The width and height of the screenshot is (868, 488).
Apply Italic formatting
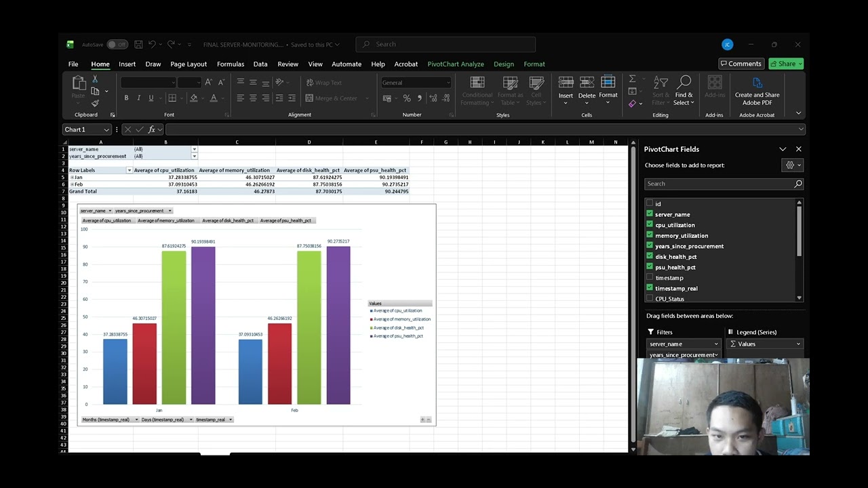138,98
